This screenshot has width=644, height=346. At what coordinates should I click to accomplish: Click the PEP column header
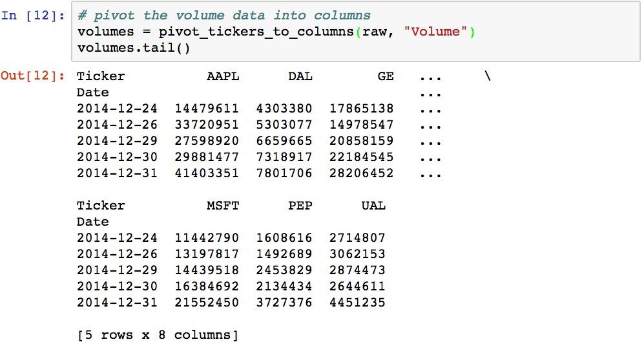(x=300, y=205)
